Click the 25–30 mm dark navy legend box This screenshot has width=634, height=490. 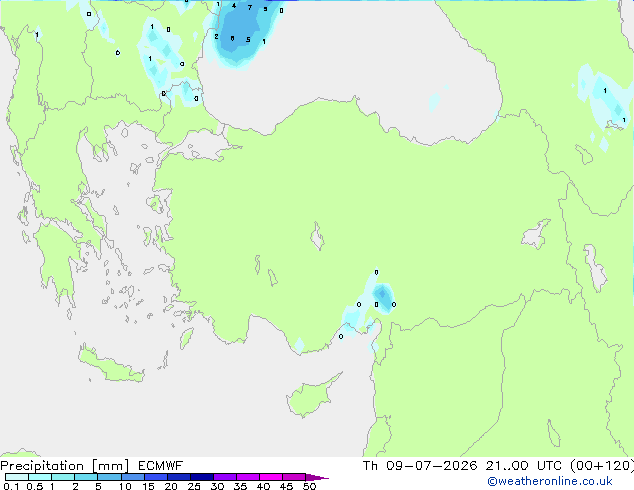[x=202, y=477]
